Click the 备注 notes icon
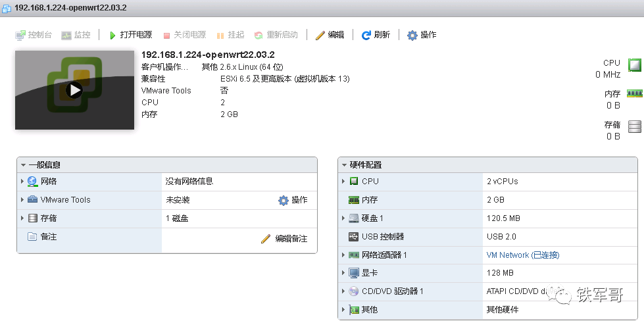The width and height of the screenshot is (644, 323). click(x=32, y=237)
